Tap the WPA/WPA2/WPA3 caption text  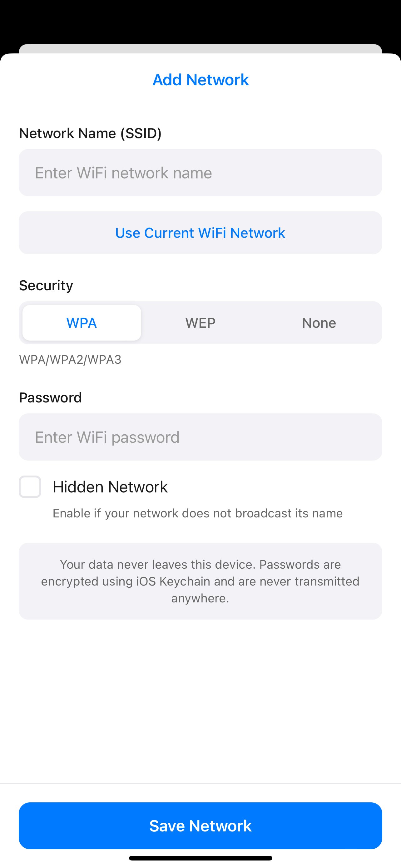pyautogui.click(x=70, y=360)
